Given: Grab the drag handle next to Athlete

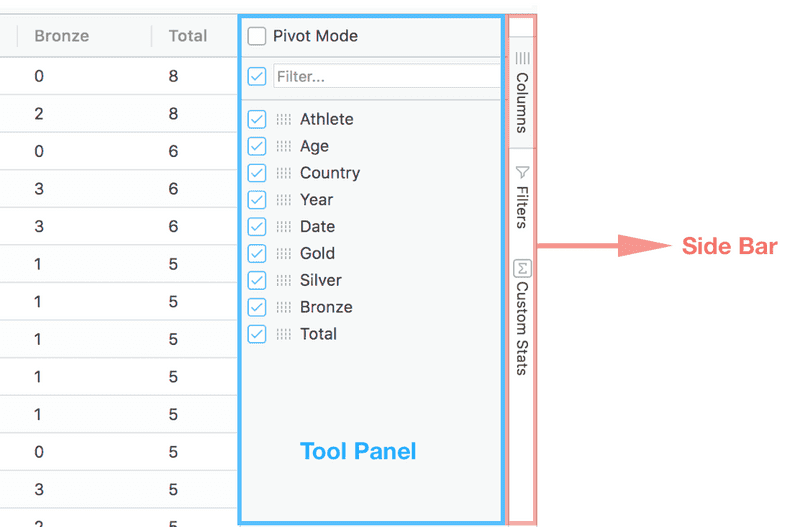Looking at the screenshot, I should pos(284,119).
